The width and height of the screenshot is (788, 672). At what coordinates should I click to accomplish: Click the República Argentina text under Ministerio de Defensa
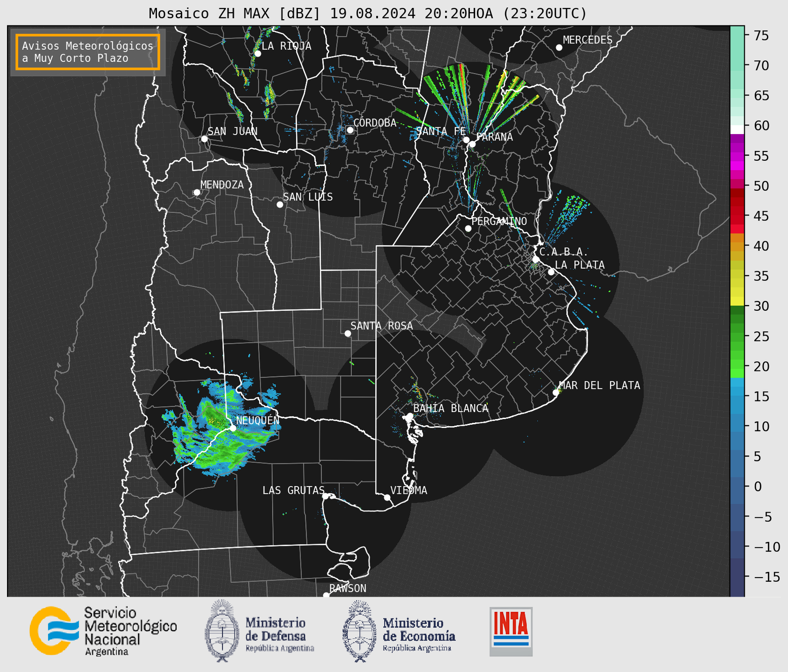pyautogui.click(x=280, y=648)
